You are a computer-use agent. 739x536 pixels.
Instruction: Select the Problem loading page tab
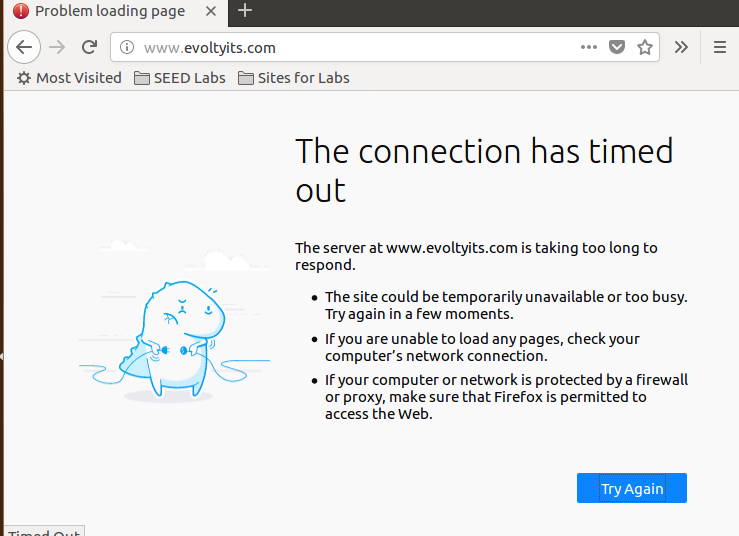(116, 13)
